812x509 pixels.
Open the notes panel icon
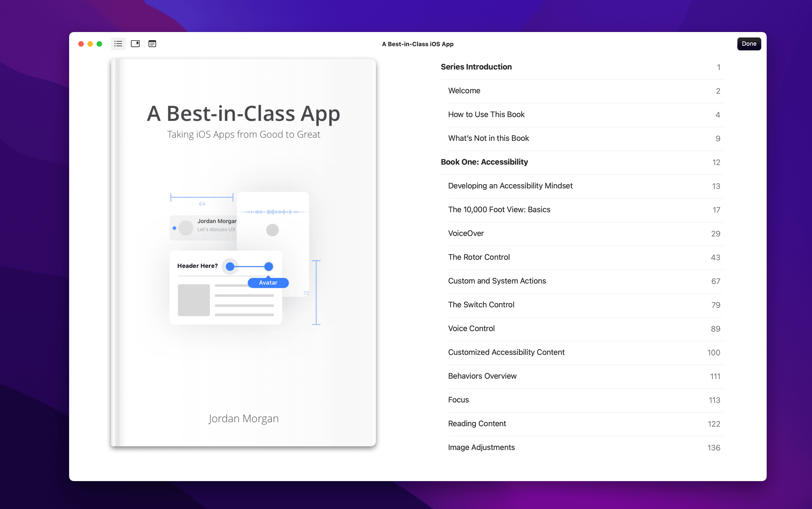pyautogui.click(x=152, y=44)
